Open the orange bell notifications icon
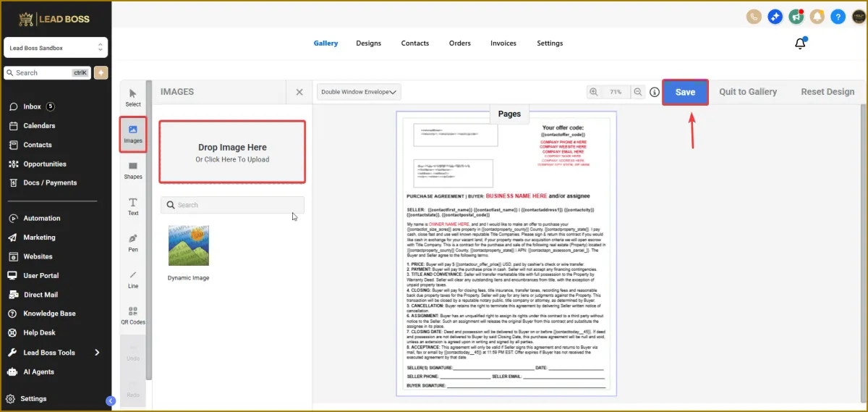This screenshot has width=868, height=412. [x=817, y=16]
